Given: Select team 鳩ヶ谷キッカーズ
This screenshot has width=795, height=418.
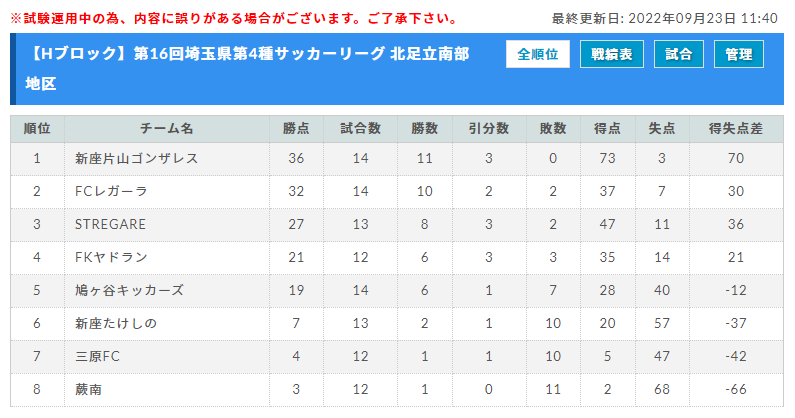Looking at the screenshot, I should (x=129, y=290).
